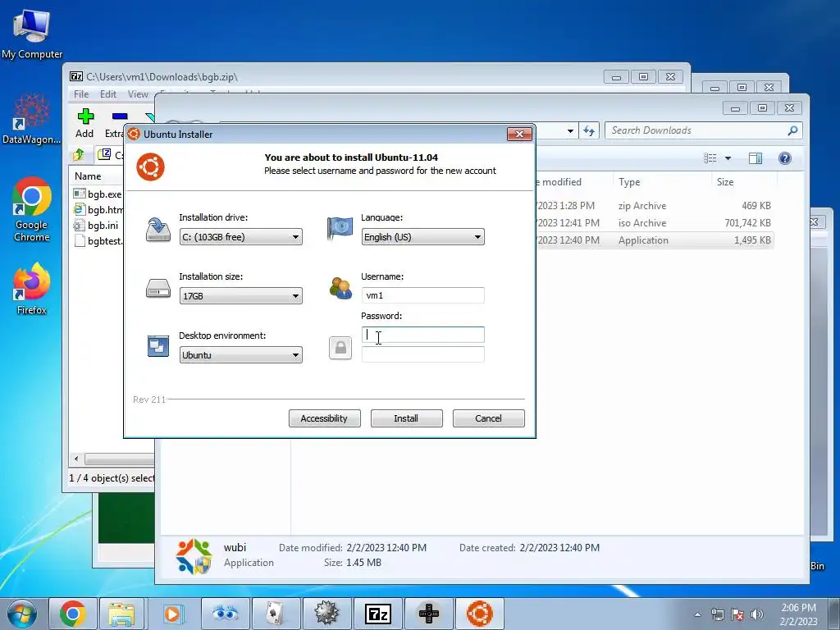Open the Language dropdown showing English (US)
The image size is (840, 630).
(422, 237)
